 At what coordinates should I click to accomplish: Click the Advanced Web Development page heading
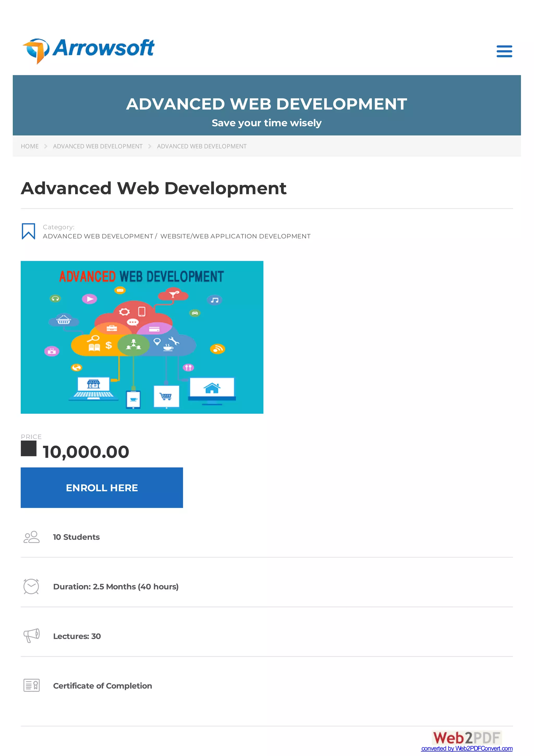point(154,188)
